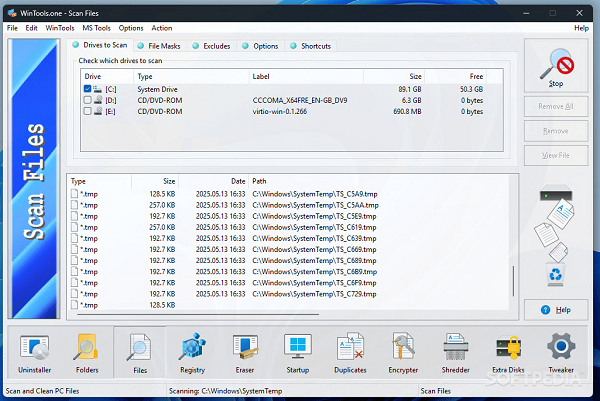Open the Help menu in menu bar

point(581,28)
